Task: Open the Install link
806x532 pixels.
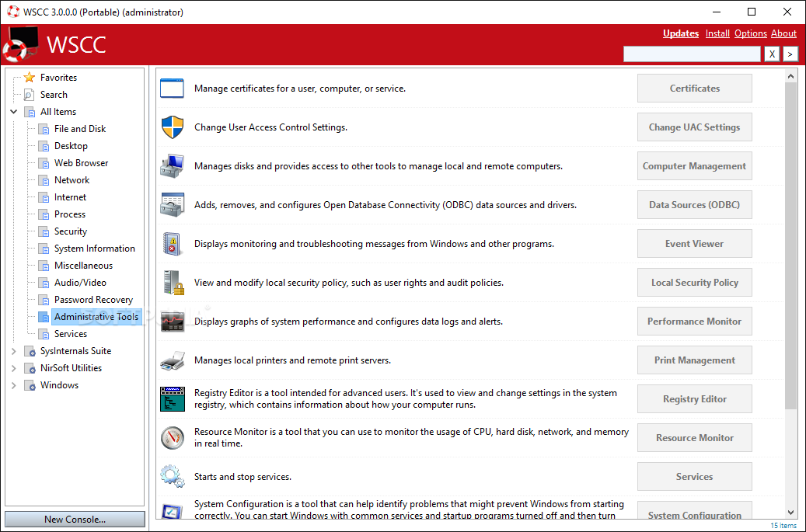Action: tap(717, 33)
